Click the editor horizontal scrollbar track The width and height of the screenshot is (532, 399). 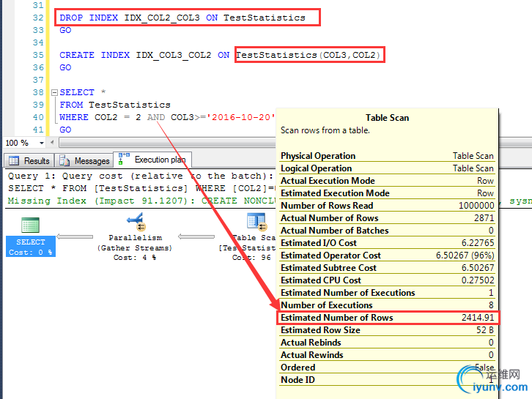[x=167, y=143]
